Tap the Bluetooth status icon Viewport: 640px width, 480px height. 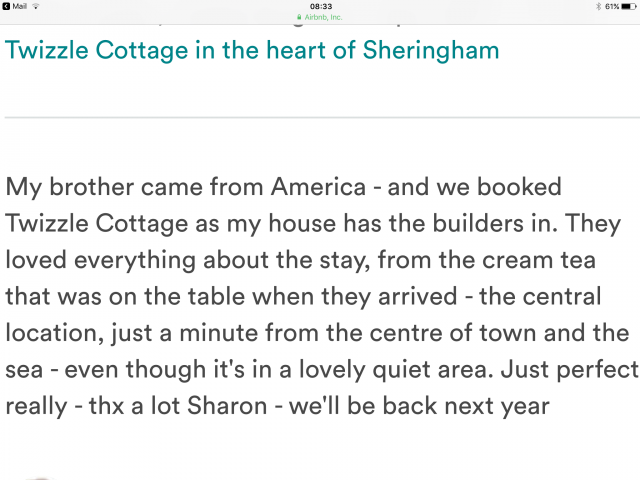(597, 6)
